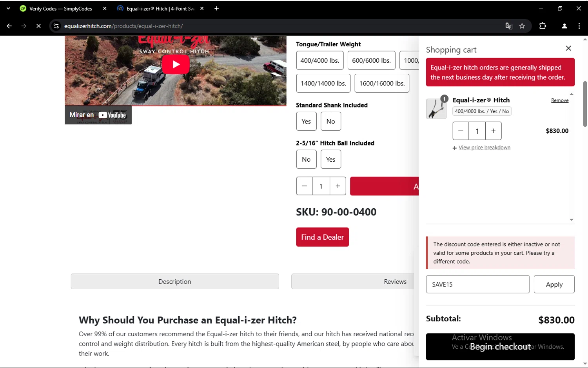
Task: Go back to the previous page
Action: coord(9,26)
